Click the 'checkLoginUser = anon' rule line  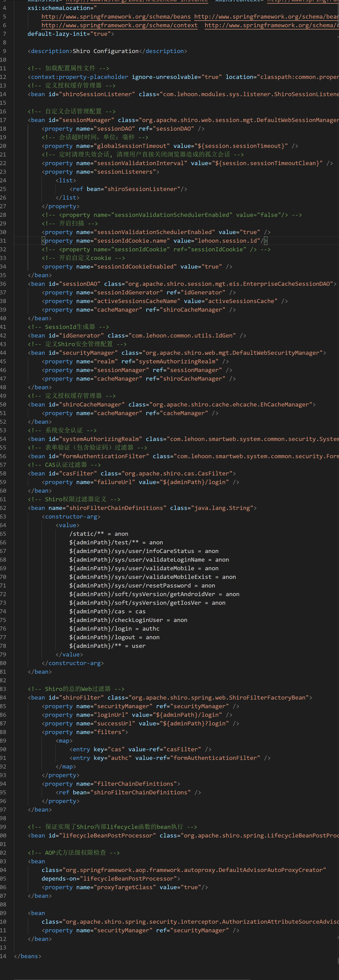pyautogui.click(x=128, y=620)
